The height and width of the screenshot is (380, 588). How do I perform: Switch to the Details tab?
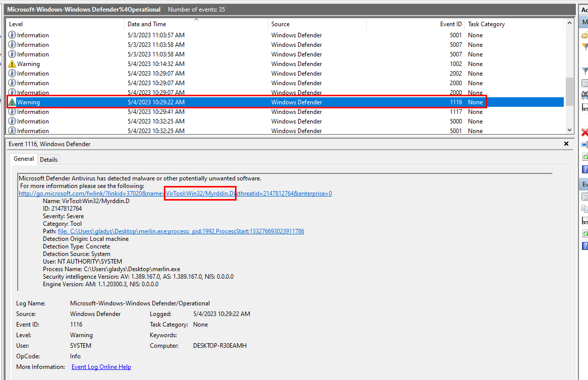tap(49, 160)
